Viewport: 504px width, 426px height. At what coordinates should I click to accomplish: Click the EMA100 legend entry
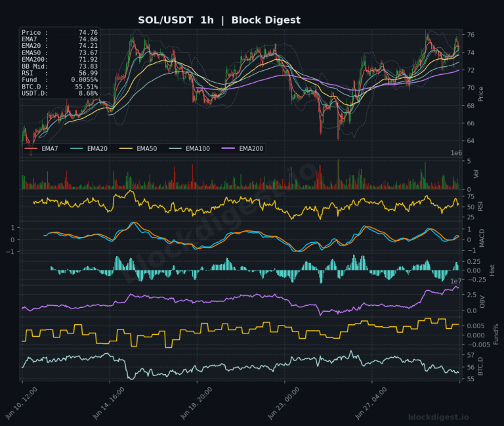coord(189,148)
